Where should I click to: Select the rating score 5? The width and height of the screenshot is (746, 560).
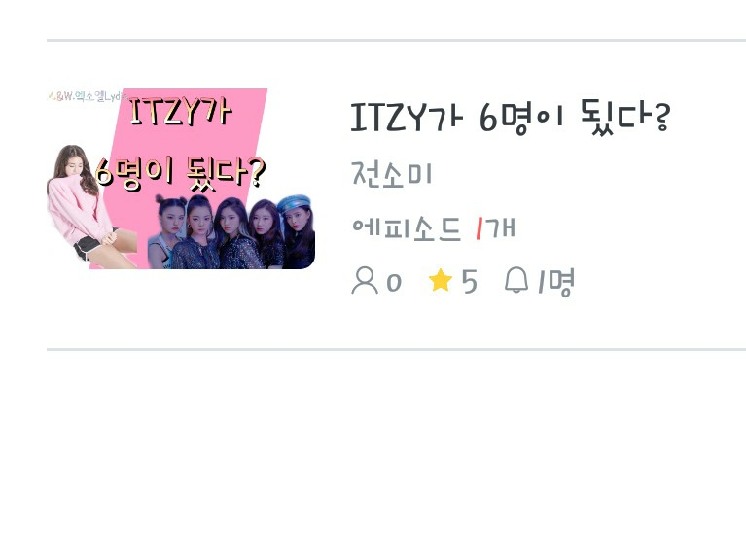coord(469,281)
